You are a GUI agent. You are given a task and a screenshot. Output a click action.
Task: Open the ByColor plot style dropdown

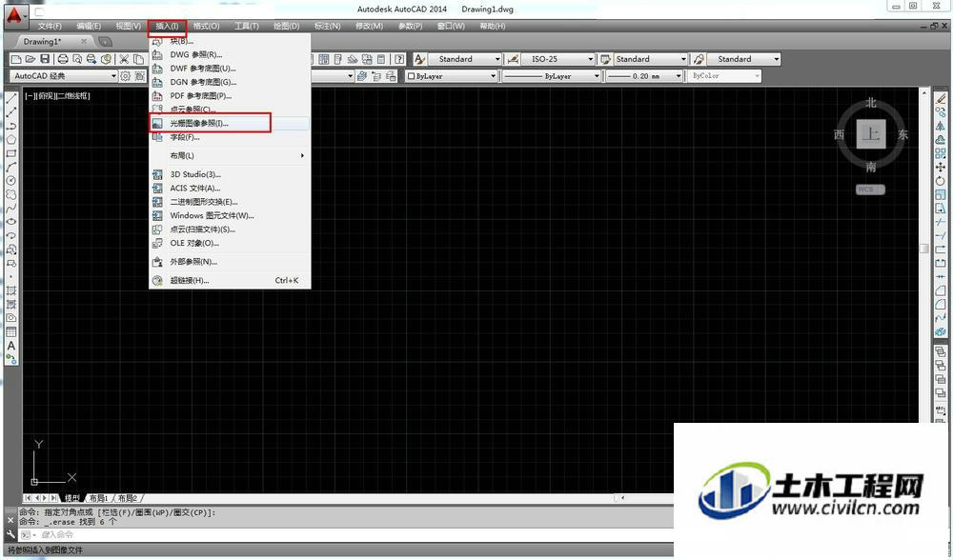[x=724, y=76]
